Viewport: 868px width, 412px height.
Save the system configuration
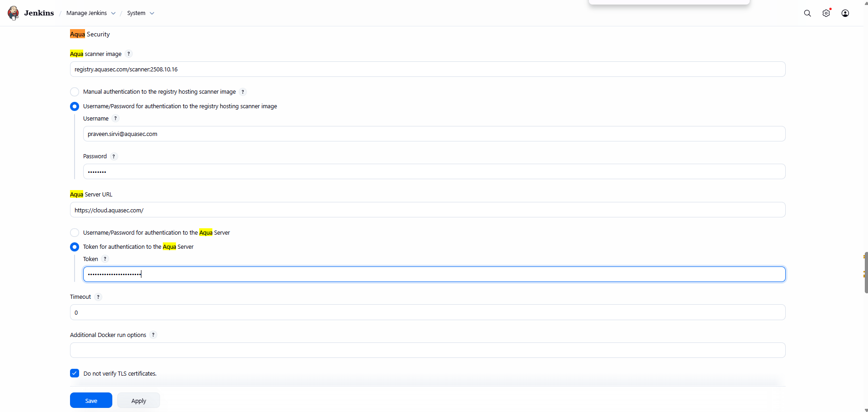tap(91, 400)
